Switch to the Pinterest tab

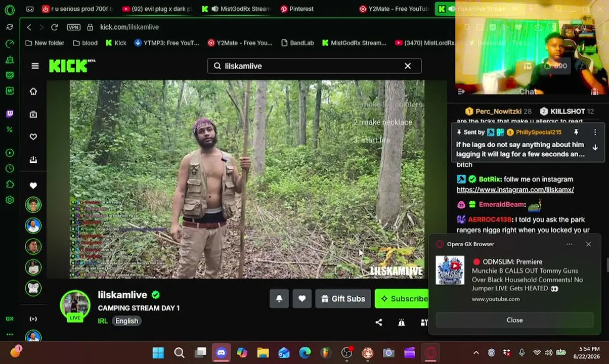(x=297, y=9)
